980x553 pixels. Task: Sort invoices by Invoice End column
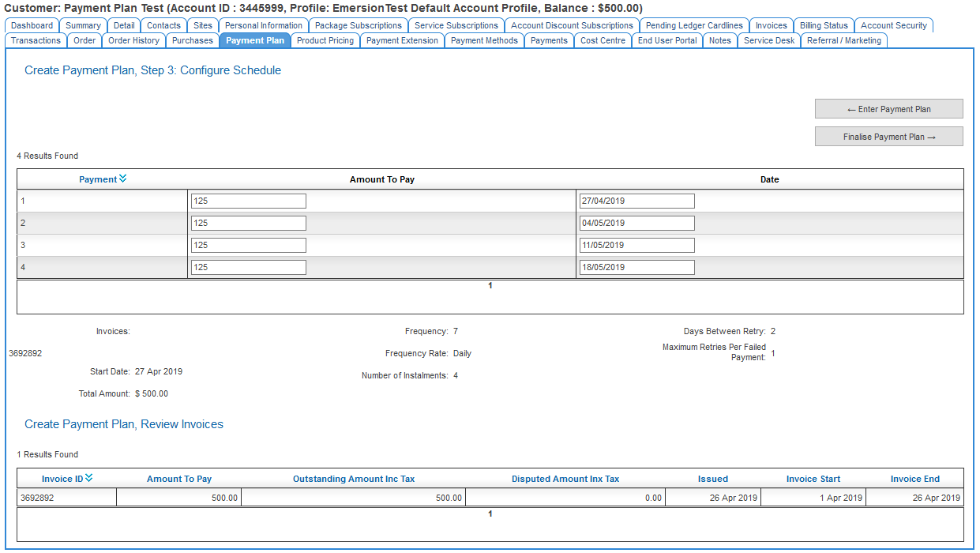tap(914, 479)
